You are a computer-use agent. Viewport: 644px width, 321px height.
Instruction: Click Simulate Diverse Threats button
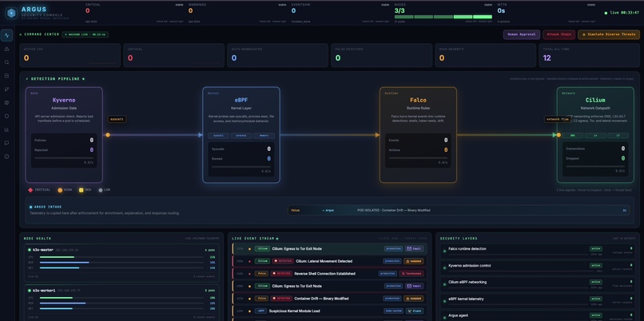coord(609,34)
